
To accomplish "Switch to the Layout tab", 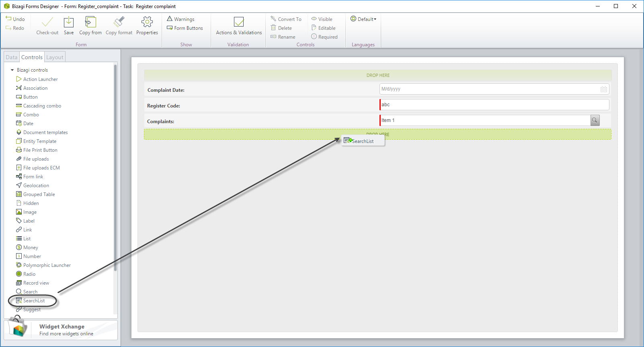I will click(55, 57).
